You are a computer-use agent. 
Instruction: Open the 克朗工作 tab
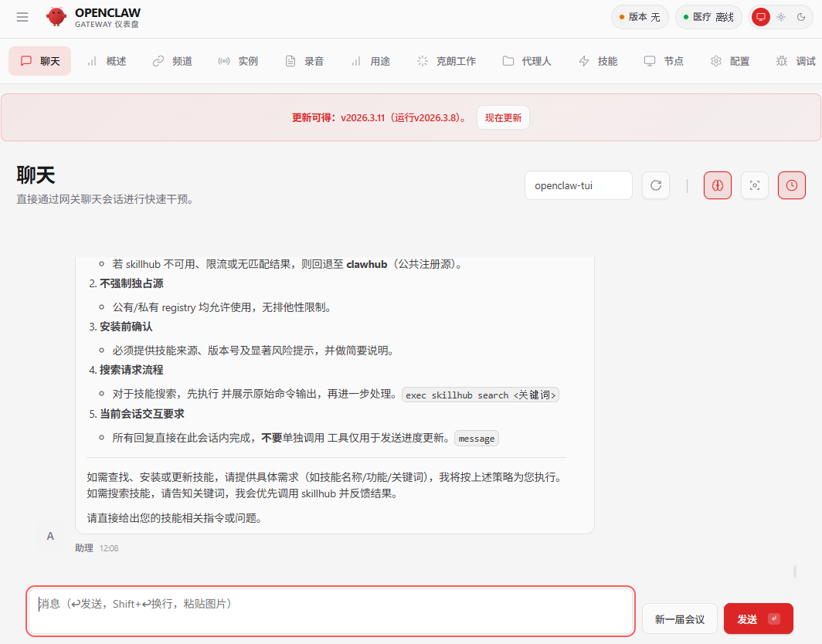click(x=446, y=61)
